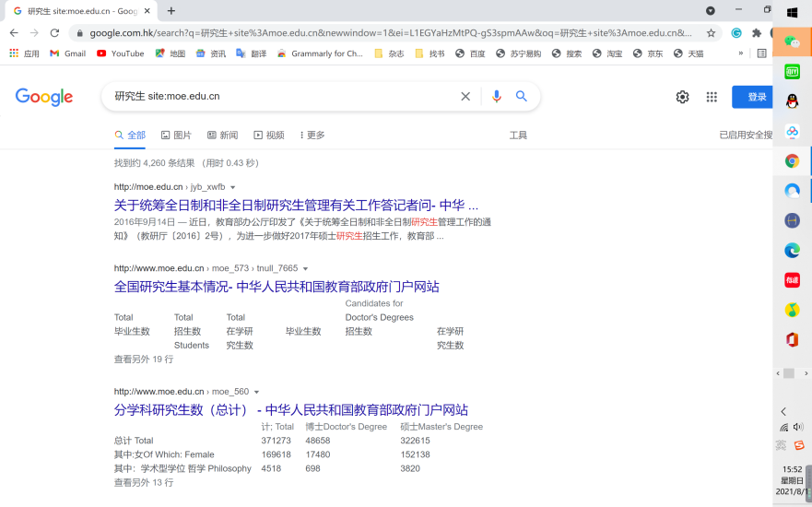Click the taskbar scroll left arrow
This screenshot has width=812, height=507.
(777, 373)
